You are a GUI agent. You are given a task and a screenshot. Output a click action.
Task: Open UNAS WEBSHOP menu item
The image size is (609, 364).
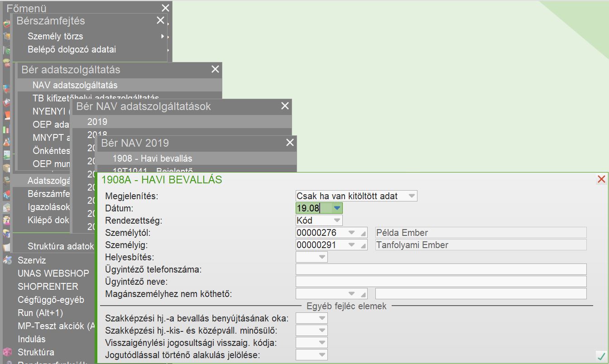(x=53, y=273)
